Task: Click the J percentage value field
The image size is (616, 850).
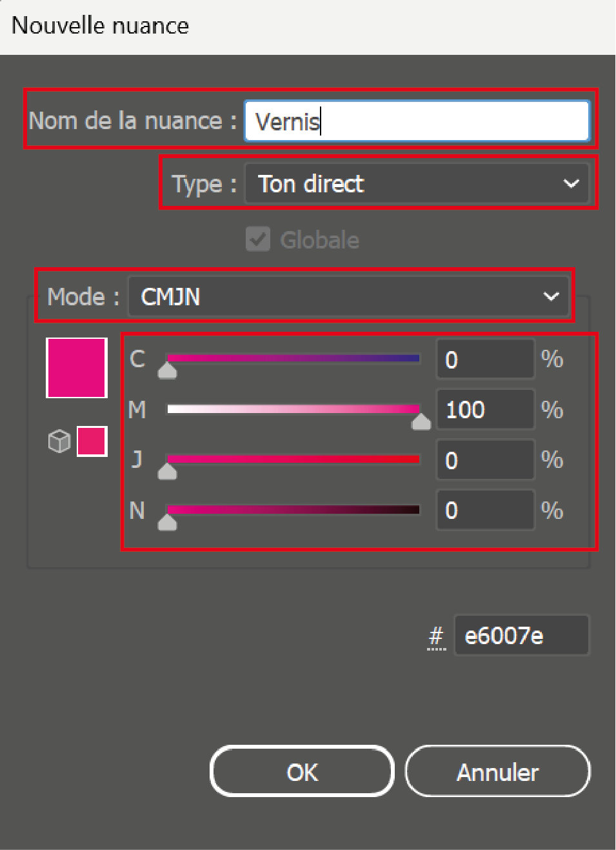Action: click(x=485, y=460)
